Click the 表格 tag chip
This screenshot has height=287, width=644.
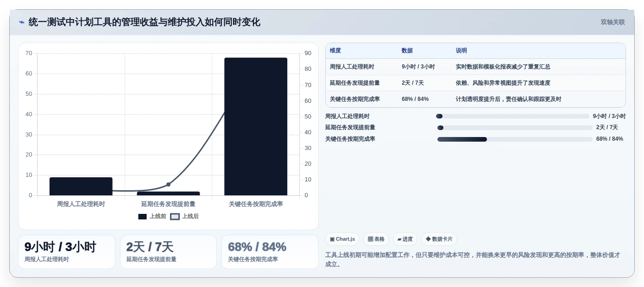(376, 239)
